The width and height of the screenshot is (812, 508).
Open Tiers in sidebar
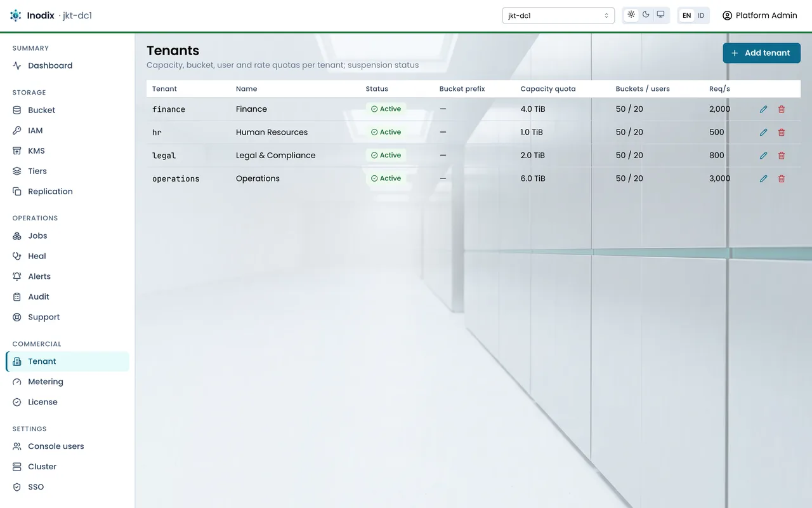(x=67, y=171)
